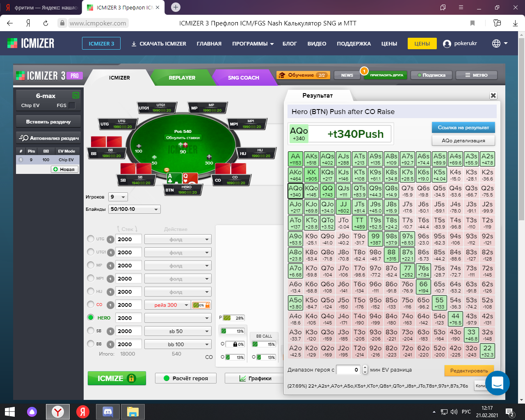Click the Автоанализ раздач search icon
The image size is (525, 420).
click(x=24, y=138)
